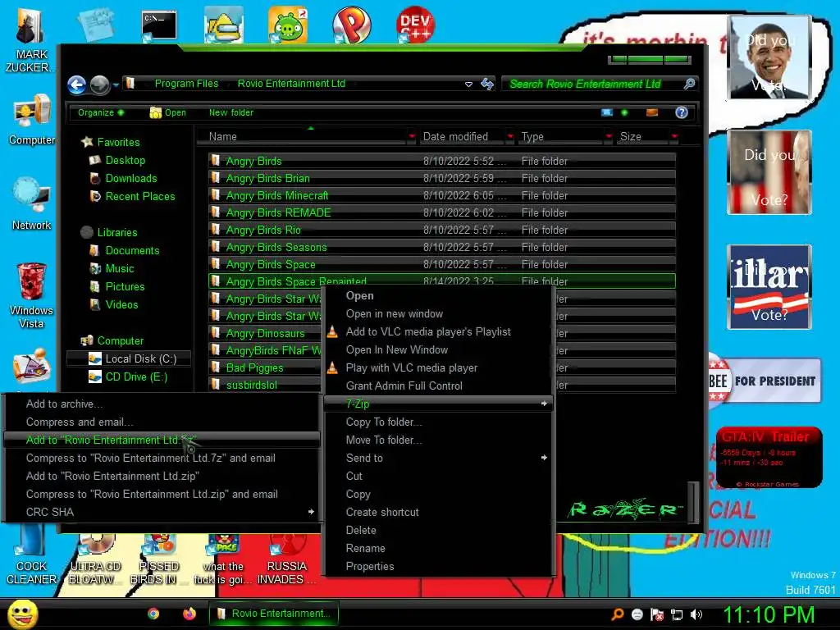Select Local Disk (C:) in navigation pane

pyautogui.click(x=129, y=359)
